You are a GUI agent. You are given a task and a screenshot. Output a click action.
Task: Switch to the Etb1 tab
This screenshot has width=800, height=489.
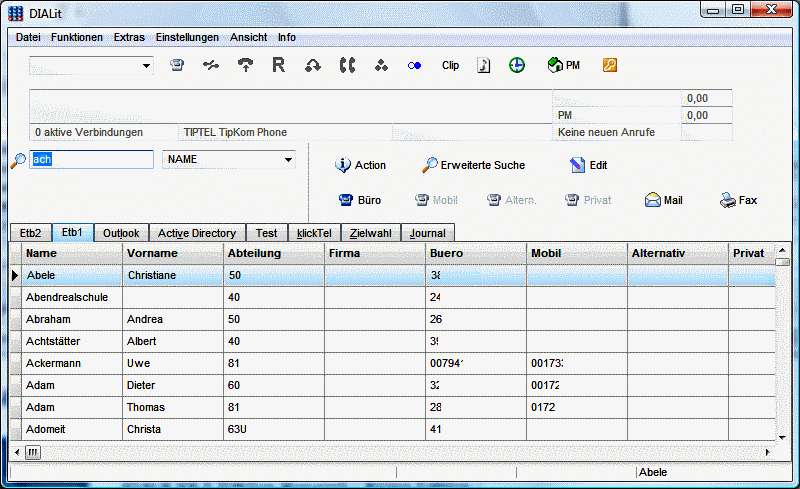(72, 232)
